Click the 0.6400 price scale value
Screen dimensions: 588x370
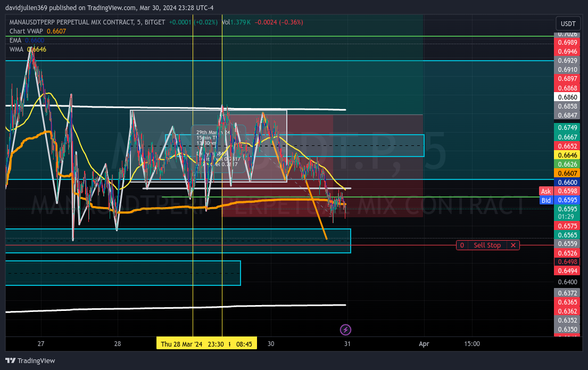tap(567, 282)
